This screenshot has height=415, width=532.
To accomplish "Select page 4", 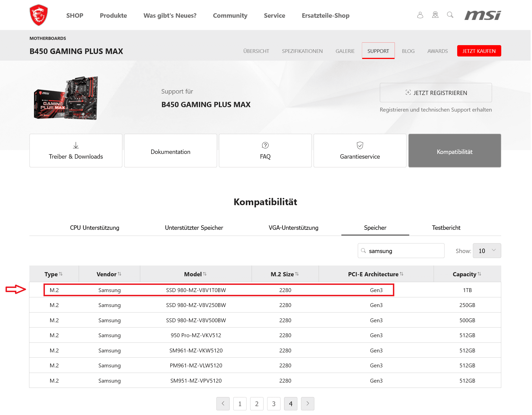I will [291, 404].
